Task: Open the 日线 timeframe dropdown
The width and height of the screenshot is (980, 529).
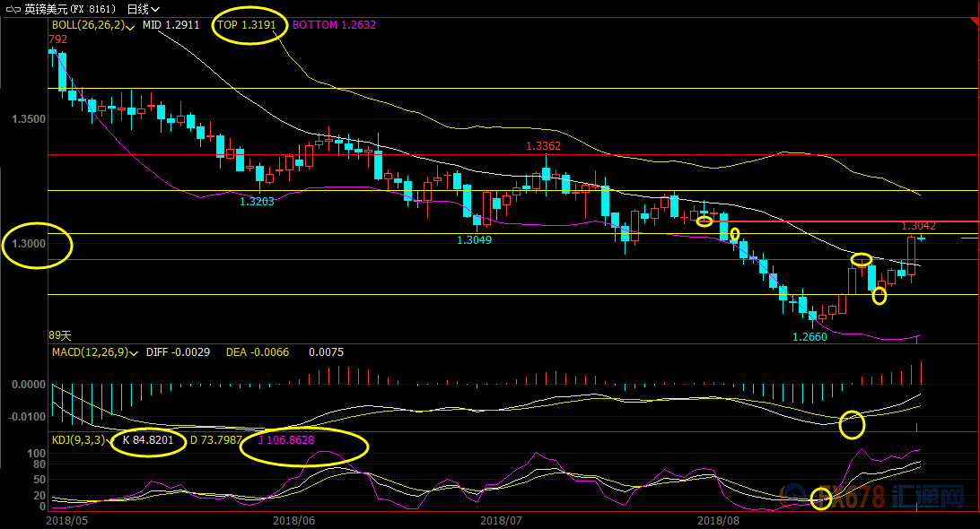Action: [143, 9]
